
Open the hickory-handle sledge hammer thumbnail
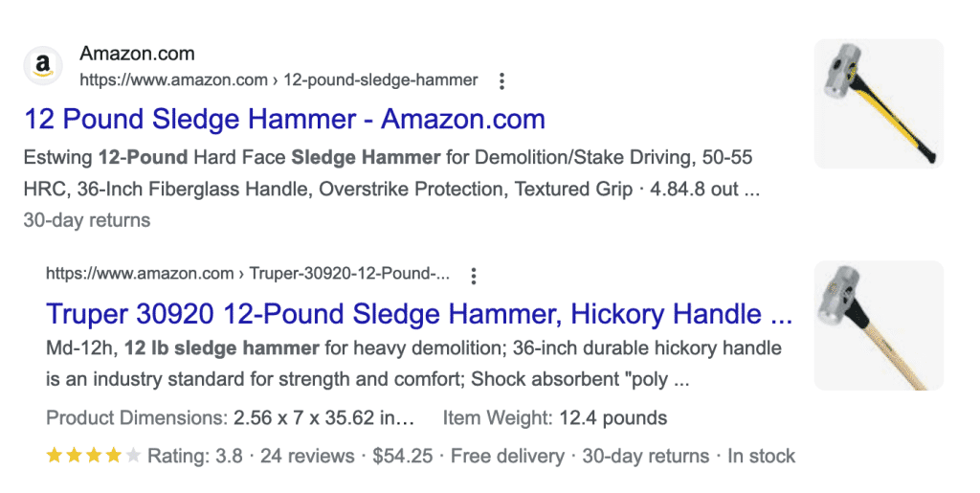point(878,325)
